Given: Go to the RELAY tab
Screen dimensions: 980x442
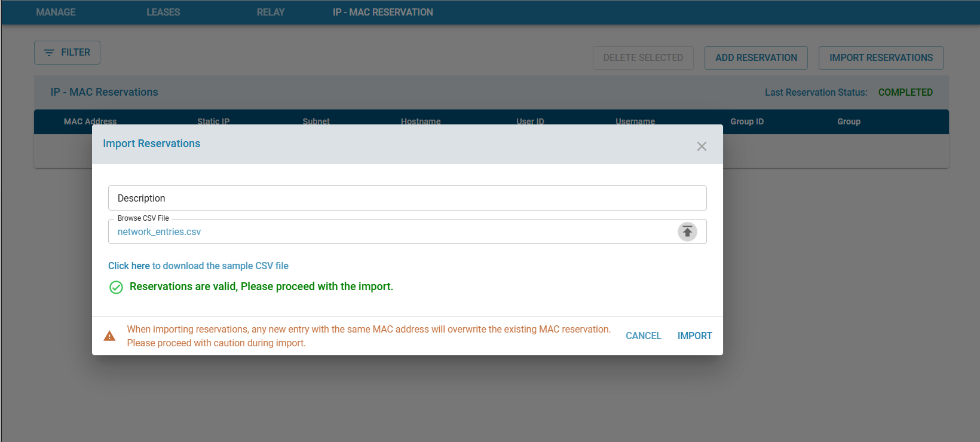Looking at the screenshot, I should (271, 12).
